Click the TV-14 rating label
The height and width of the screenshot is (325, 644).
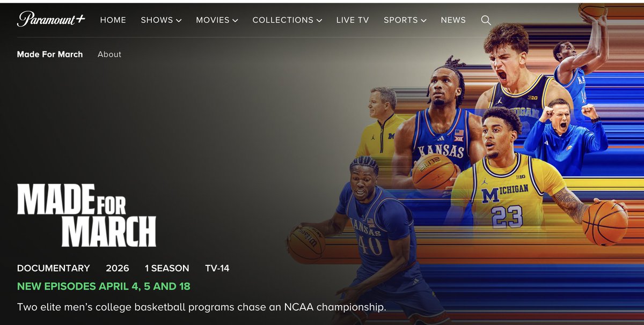click(217, 268)
